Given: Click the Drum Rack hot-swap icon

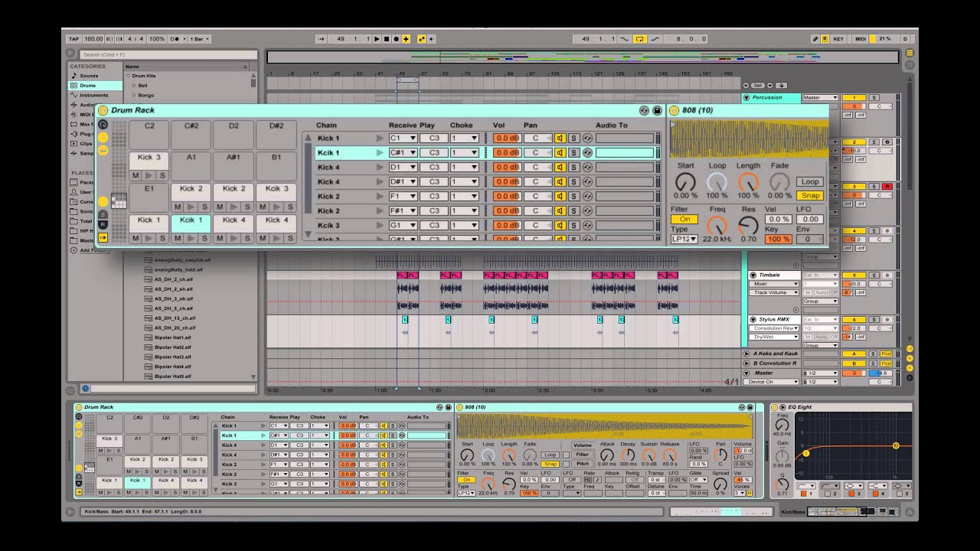Looking at the screenshot, I should pos(645,110).
